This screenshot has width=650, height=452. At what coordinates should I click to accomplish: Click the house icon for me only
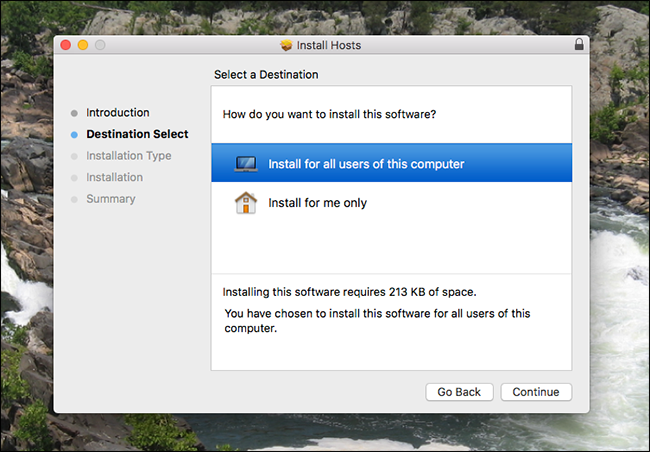point(246,203)
